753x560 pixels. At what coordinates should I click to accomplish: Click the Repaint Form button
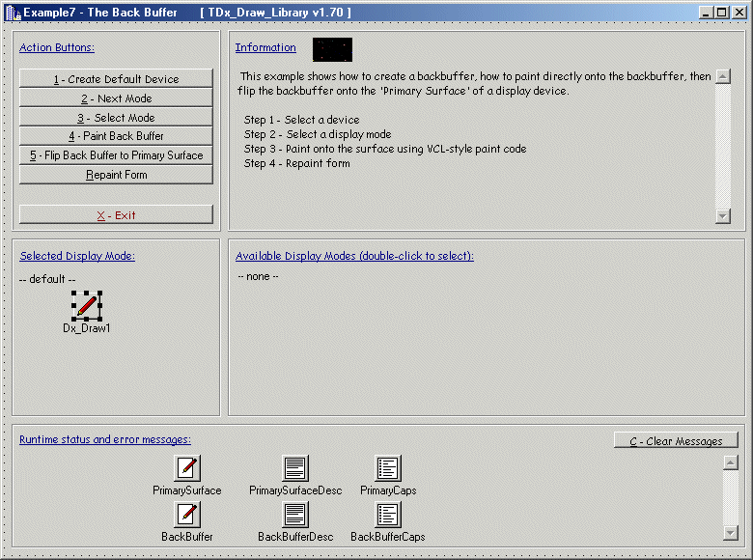116,175
